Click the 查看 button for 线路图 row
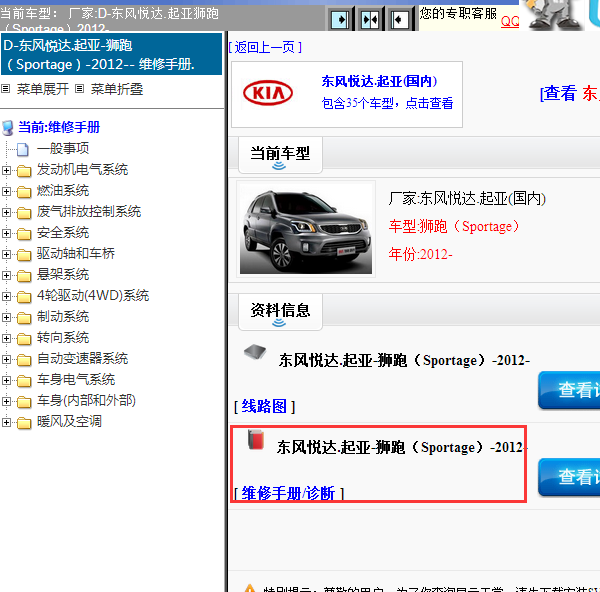Viewport: 600px width, 592px height. [569, 390]
